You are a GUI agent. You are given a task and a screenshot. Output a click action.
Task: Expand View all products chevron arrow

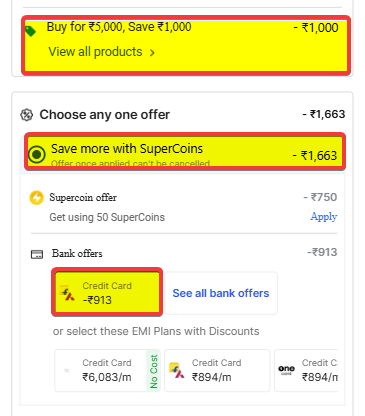pos(152,53)
